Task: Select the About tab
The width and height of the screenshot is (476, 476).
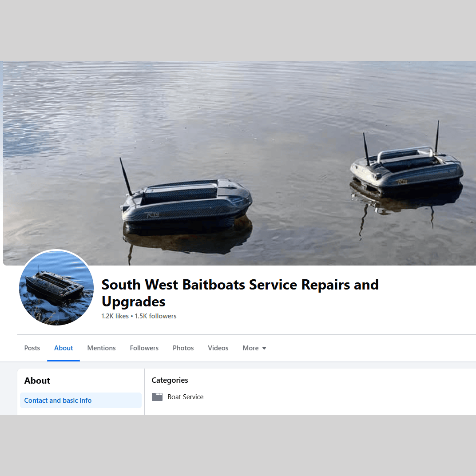Action: coord(63,348)
